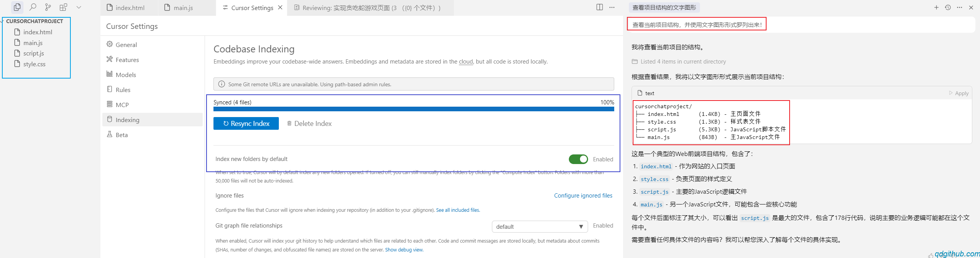The image size is (980, 258).
Task: Select the Cursor Settings tab
Action: [x=252, y=8]
